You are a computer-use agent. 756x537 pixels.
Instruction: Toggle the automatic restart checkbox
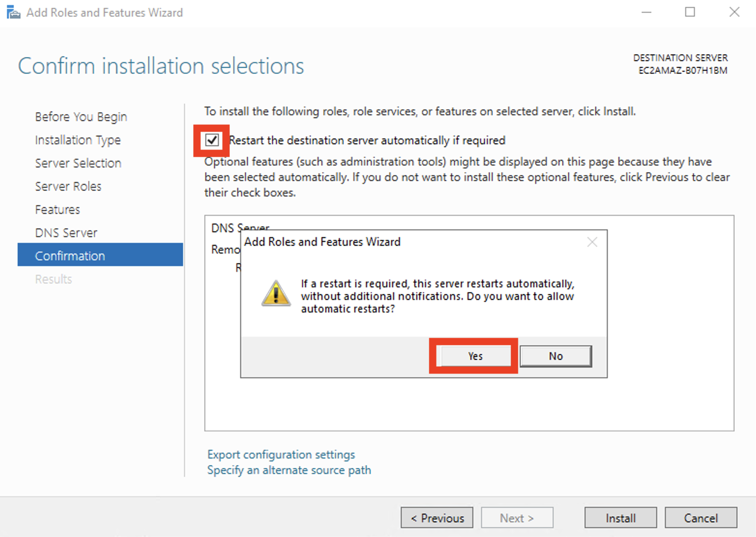[212, 140]
